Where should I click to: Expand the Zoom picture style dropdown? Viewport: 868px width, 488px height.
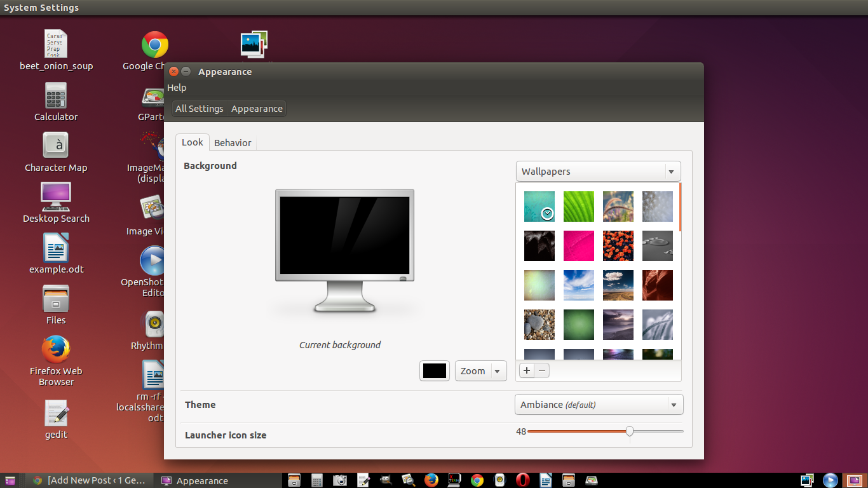tap(480, 371)
